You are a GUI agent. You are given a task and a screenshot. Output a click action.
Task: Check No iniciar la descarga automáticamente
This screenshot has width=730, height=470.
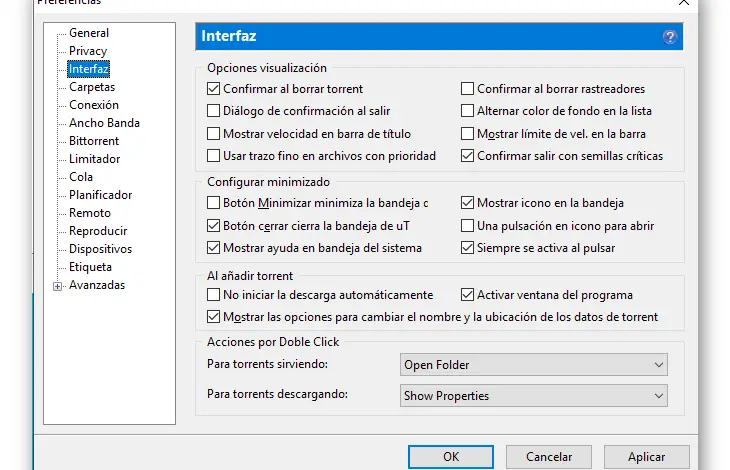213,295
